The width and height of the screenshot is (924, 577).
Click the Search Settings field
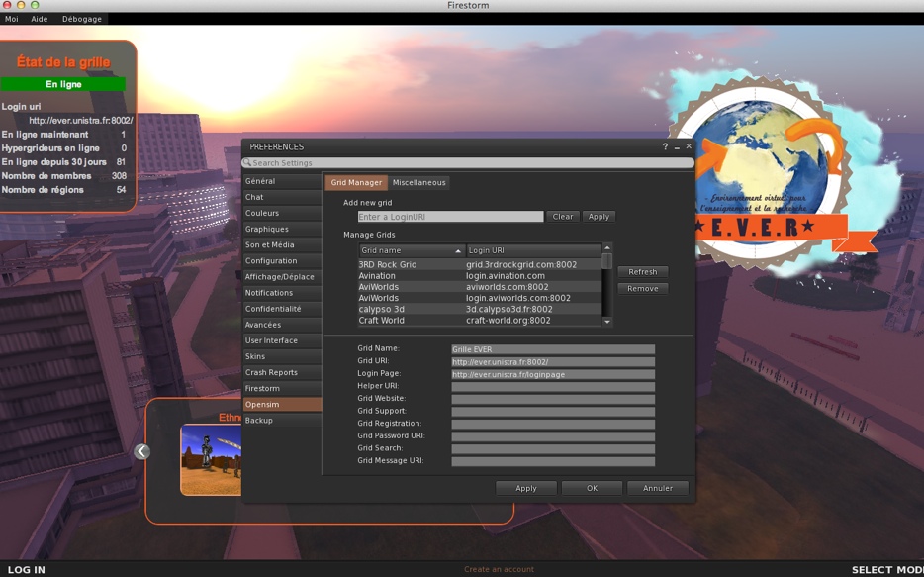point(468,163)
